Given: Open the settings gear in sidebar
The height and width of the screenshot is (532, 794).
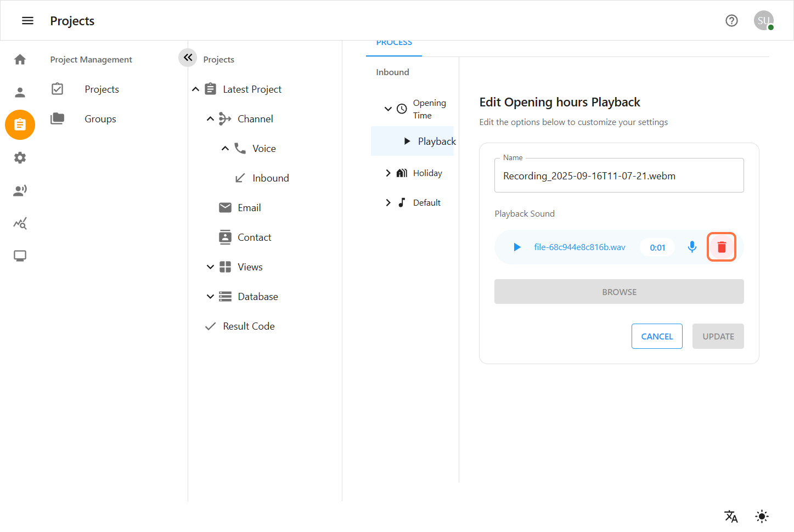Looking at the screenshot, I should coord(20,158).
